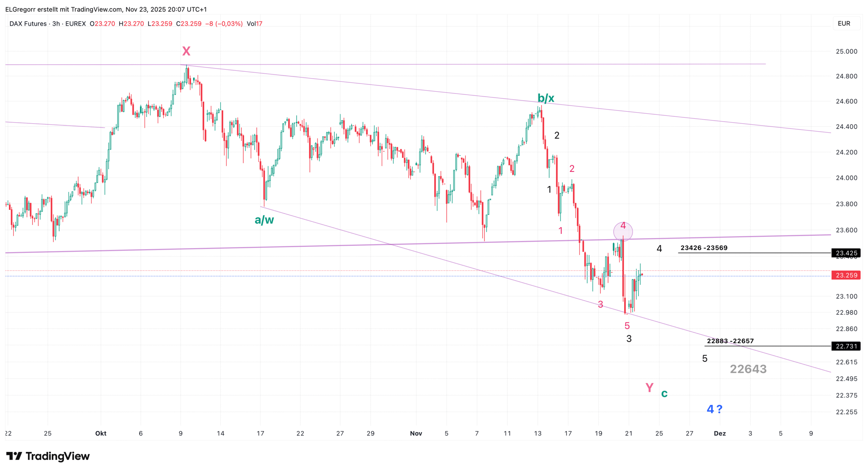Click the green a/w wave label

[x=264, y=220]
